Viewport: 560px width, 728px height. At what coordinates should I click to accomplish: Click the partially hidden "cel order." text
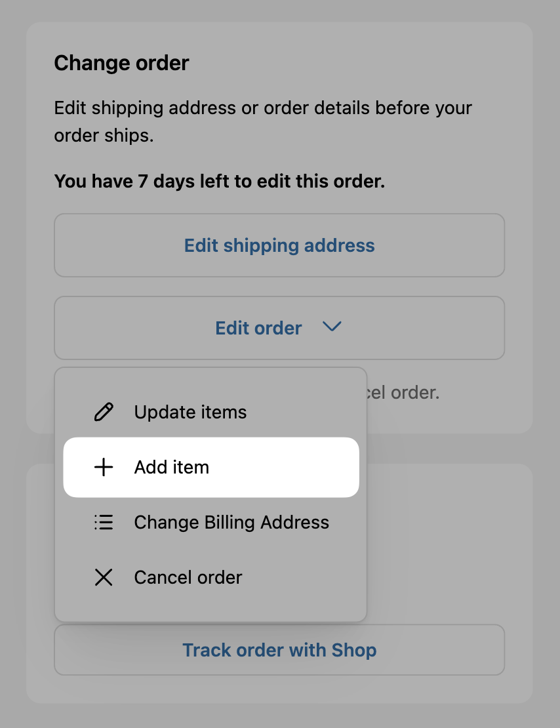click(x=403, y=393)
